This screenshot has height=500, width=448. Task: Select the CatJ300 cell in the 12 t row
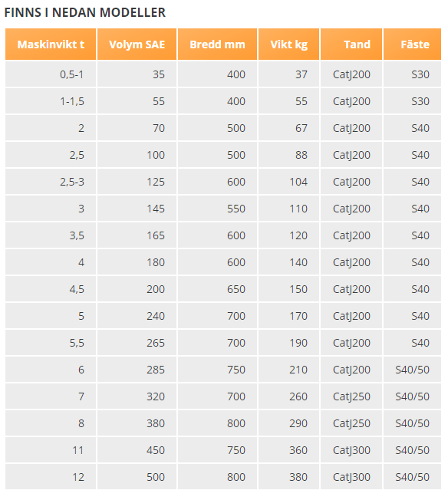click(x=351, y=477)
